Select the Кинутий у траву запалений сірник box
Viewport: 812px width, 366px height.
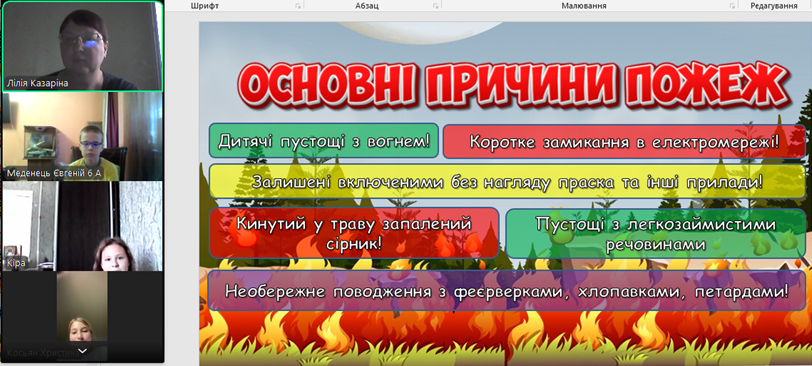[354, 233]
